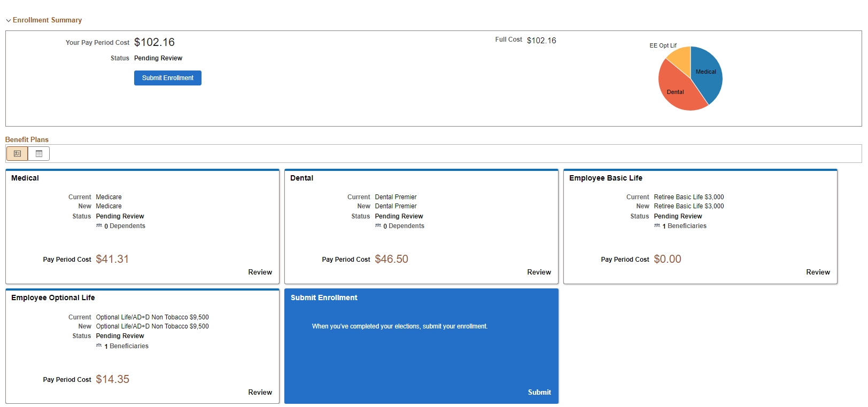Image resolution: width=868 pixels, height=407 pixels.
Task: Click dependents icon in Dental card
Action: click(x=378, y=226)
